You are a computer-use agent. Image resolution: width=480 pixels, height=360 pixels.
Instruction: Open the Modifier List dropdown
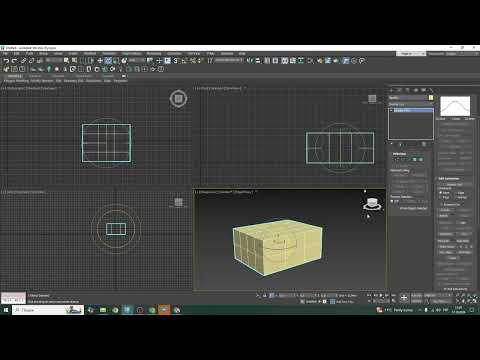click(x=410, y=104)
